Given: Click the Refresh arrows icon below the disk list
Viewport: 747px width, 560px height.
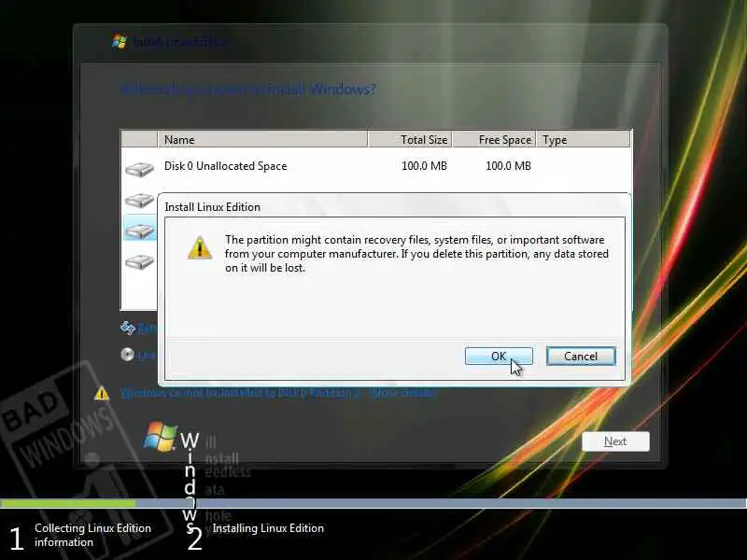Looking at the screenshot, I should click(x=128, y=328).
